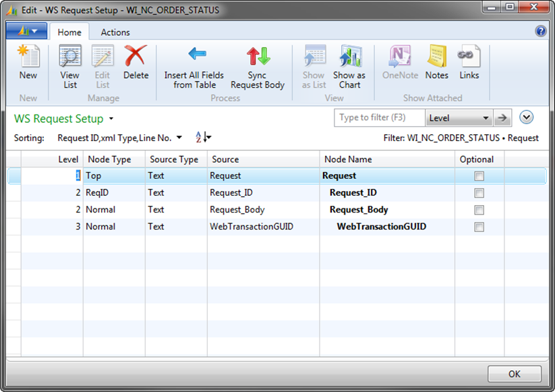This screenshot has height=392, width=555.
Task: Select the Home ribbon tab
Action: [69, 32]
